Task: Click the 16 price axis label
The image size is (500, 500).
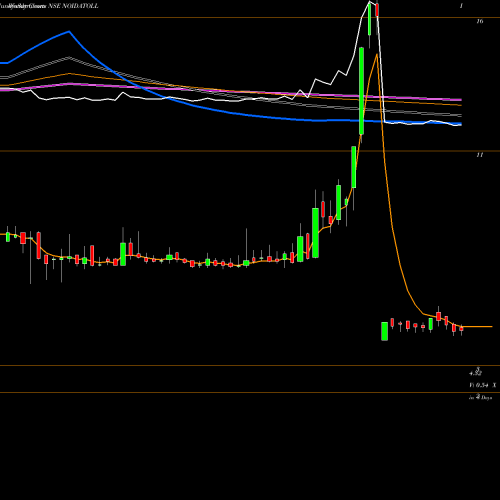Action: (479, 21)
